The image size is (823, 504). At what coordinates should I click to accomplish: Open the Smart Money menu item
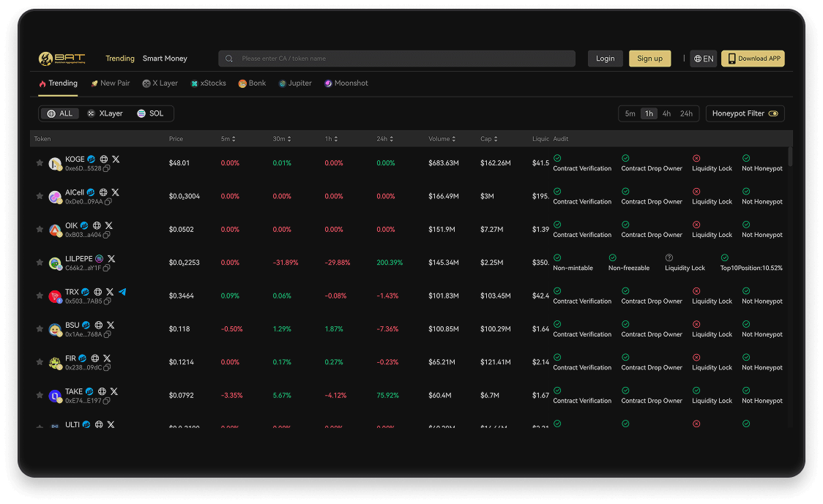point(165,59)
